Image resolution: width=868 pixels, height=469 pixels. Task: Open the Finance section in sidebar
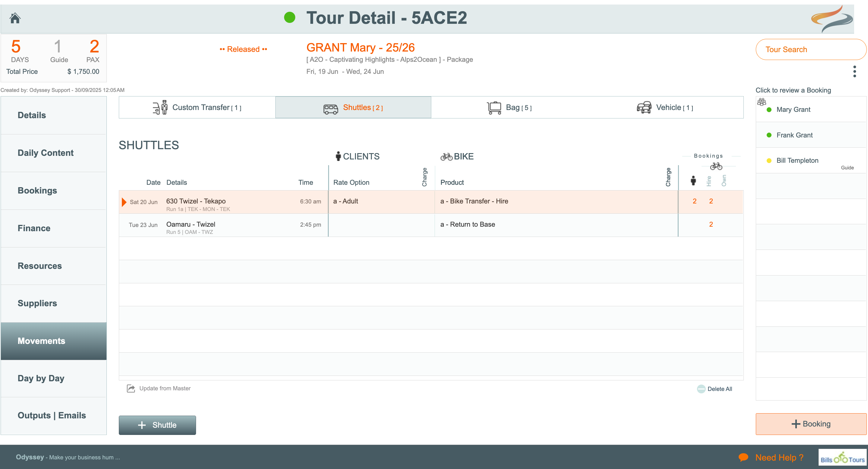coord(34,228)
